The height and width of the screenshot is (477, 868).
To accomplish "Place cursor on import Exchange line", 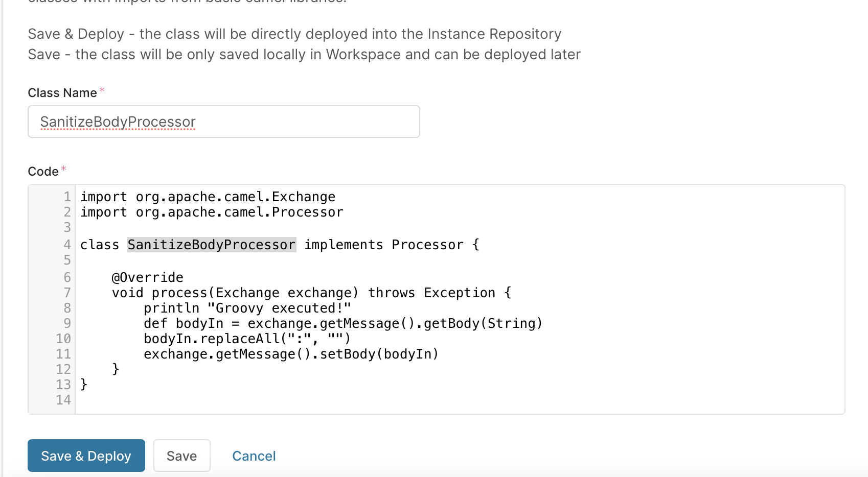I will (x=208, y=197).
